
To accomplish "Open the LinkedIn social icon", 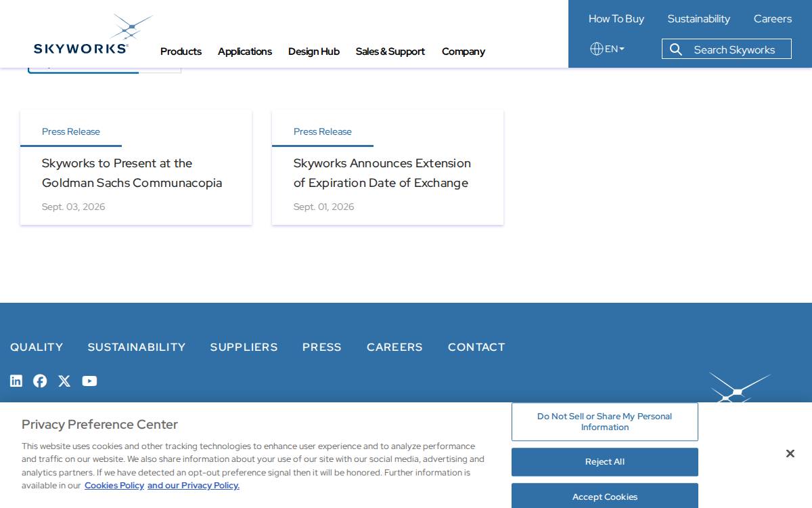I will (x=16, y=381).
